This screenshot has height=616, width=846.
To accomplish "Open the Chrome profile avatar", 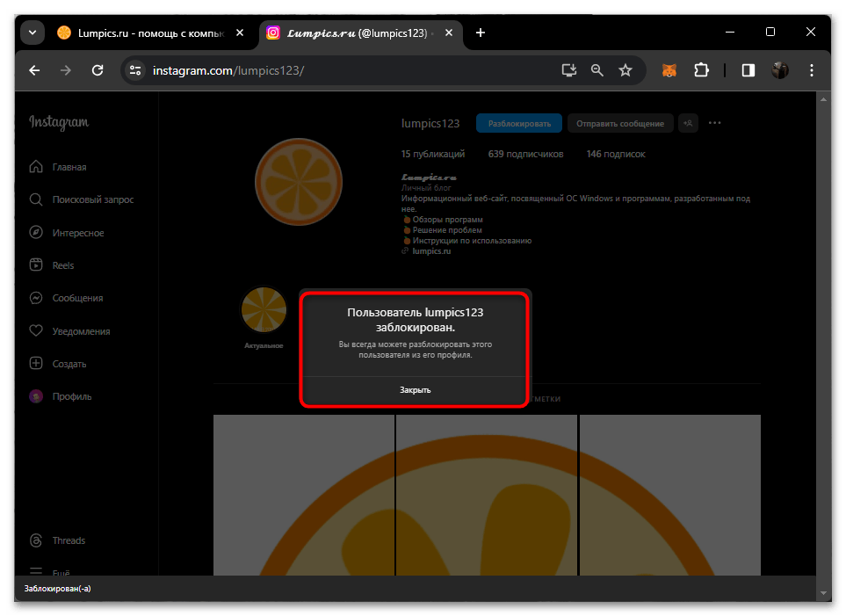I will click(779, 70).
